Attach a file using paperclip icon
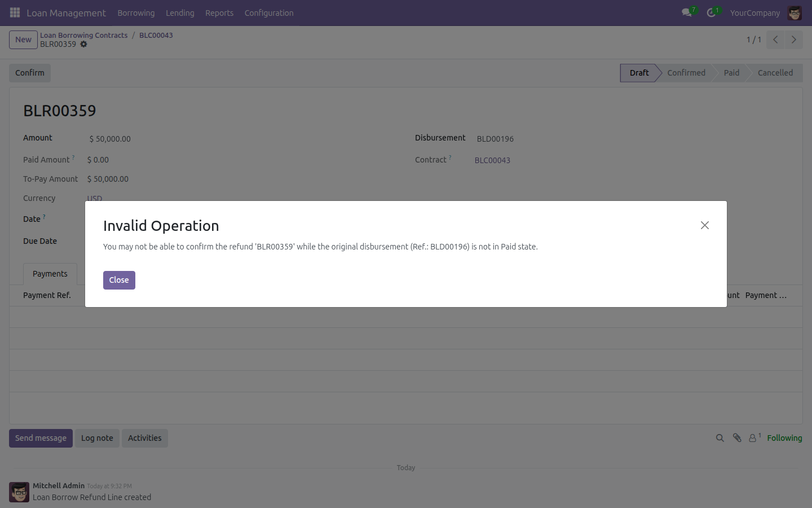 coord(737,438)
